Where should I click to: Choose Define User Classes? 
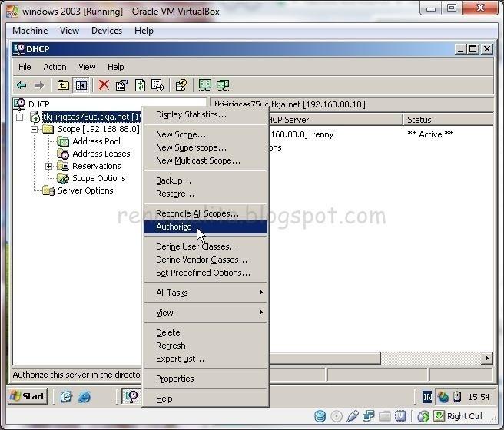(x=205, y=246)
